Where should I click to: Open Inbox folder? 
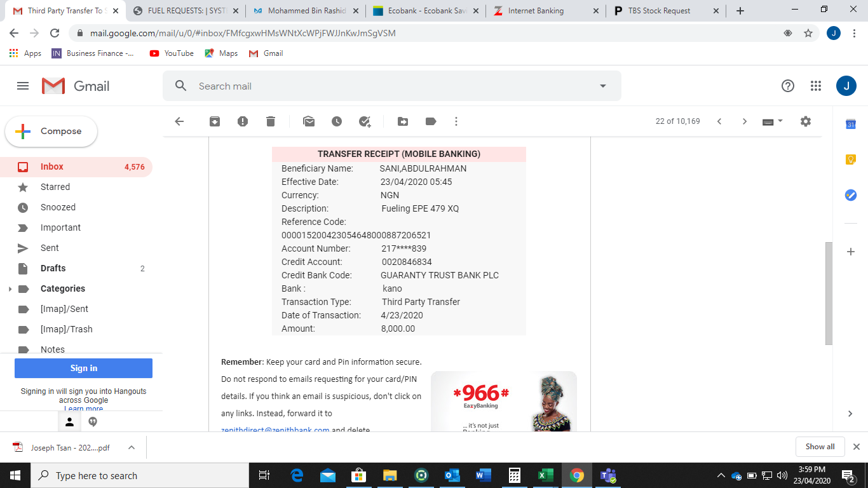tap(76, 167)
